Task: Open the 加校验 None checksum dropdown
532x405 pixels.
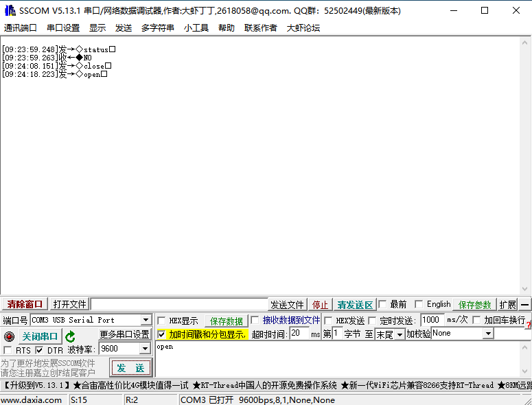Action: 488,334
